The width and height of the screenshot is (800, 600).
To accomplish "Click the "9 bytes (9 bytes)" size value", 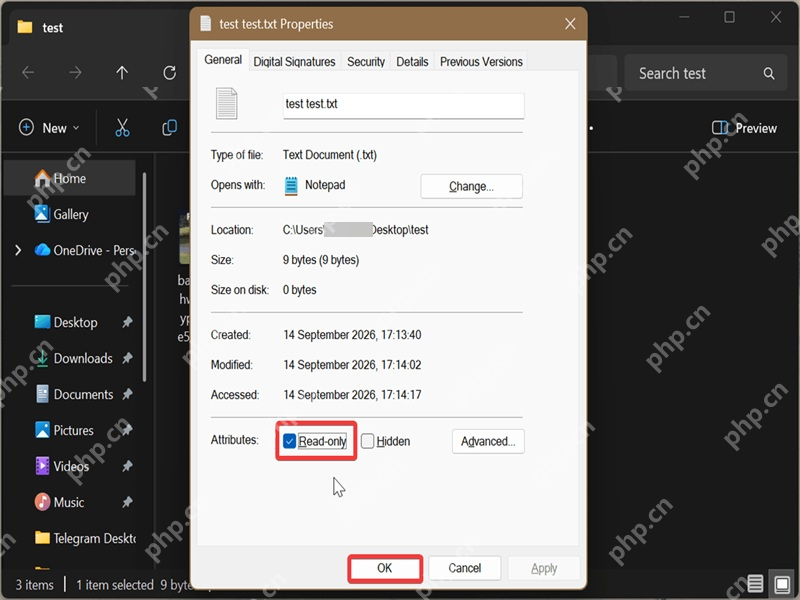I will click(x=321, y=260).
